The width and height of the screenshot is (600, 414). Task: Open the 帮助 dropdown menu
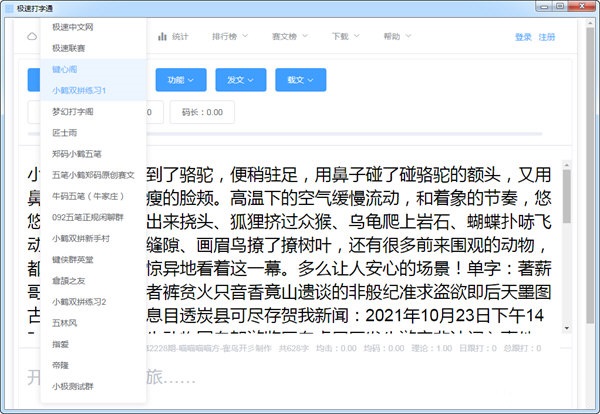[x=397, y=36]
